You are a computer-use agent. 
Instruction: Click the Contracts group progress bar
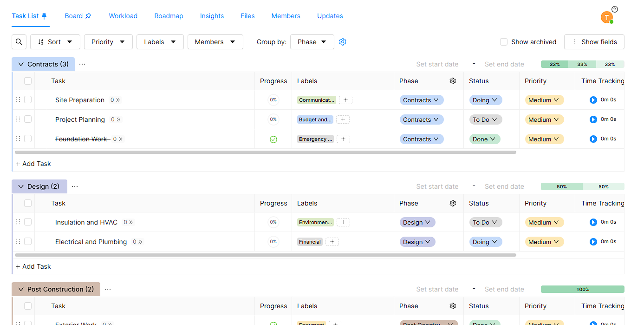pyautogui.click(x=582, y=64)
